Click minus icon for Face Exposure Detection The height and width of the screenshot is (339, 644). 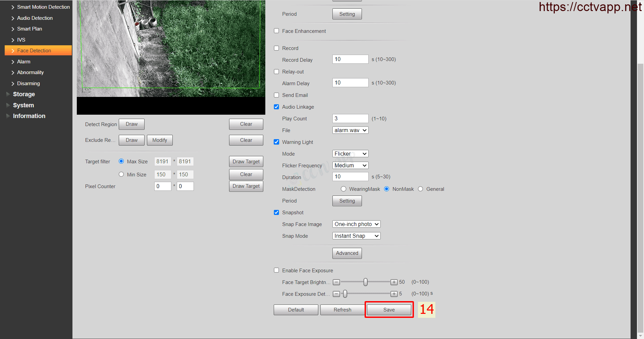336,294
